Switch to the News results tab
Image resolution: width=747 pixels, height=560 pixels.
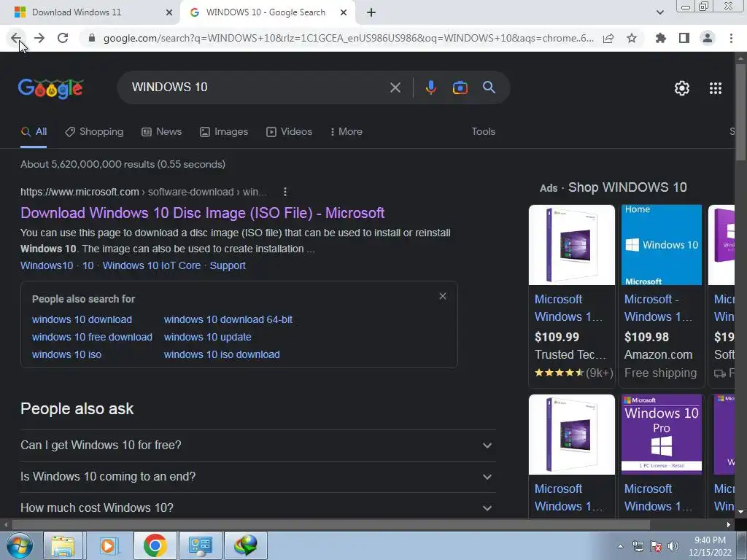(161, 132)
